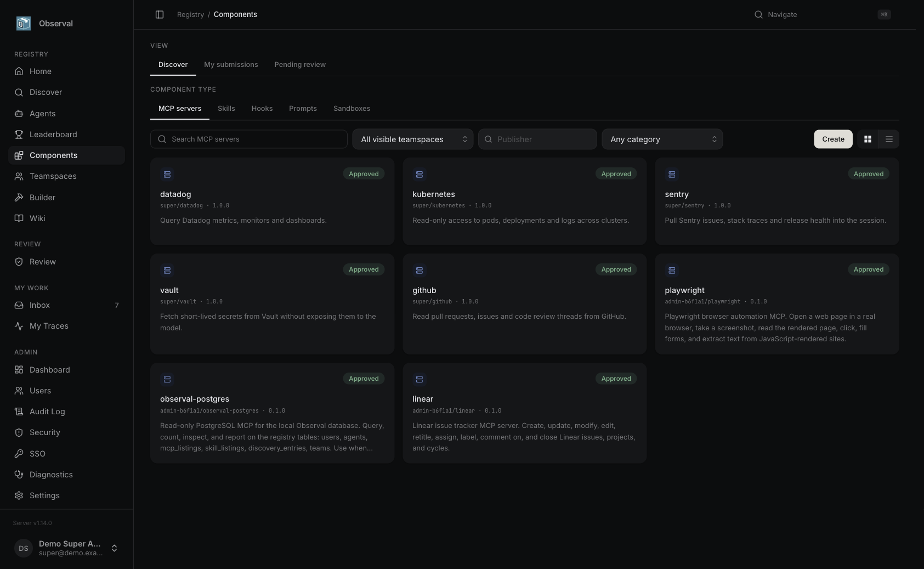Open the playwright component title
This screenshot has height=569, width=924.
click(684, 290)
